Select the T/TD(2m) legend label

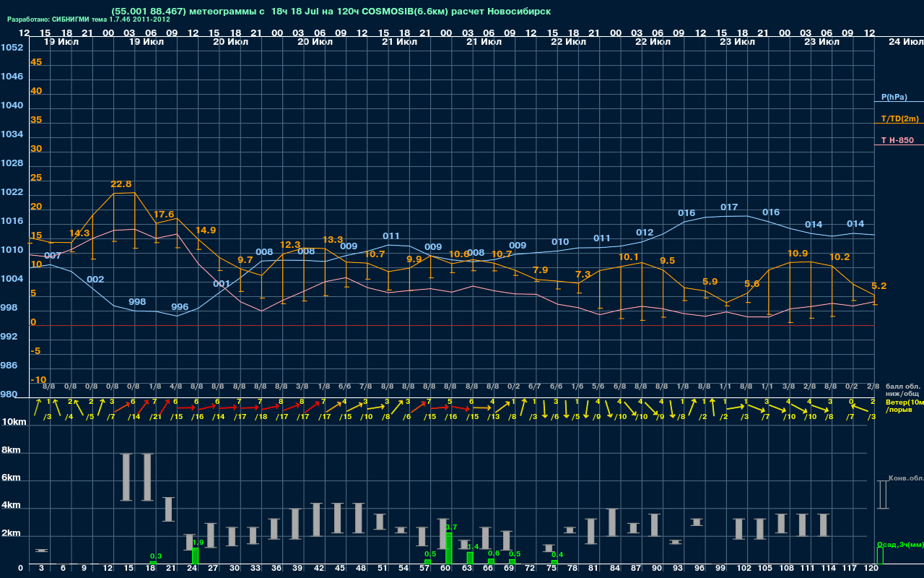(x=900, y=118)
